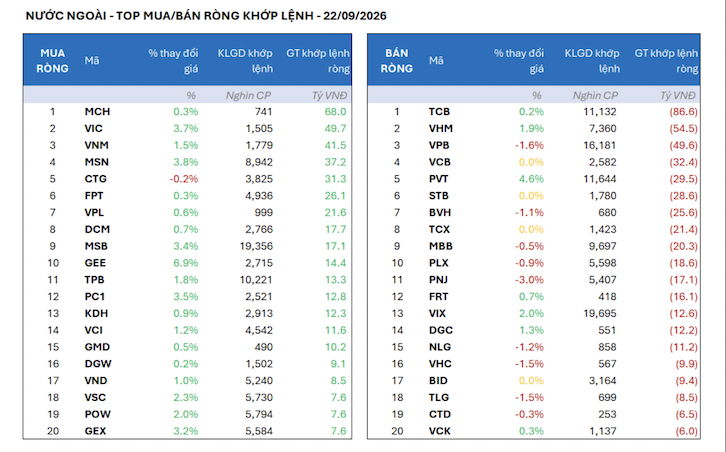Click stock code DCM

click(97, 229)
